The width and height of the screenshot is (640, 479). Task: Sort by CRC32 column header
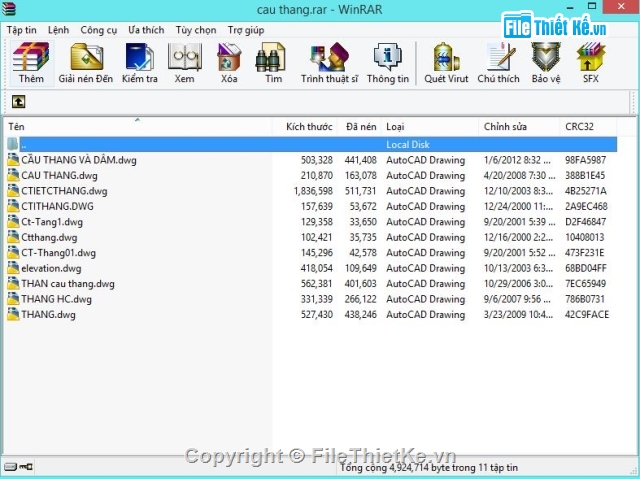(588, 126)
